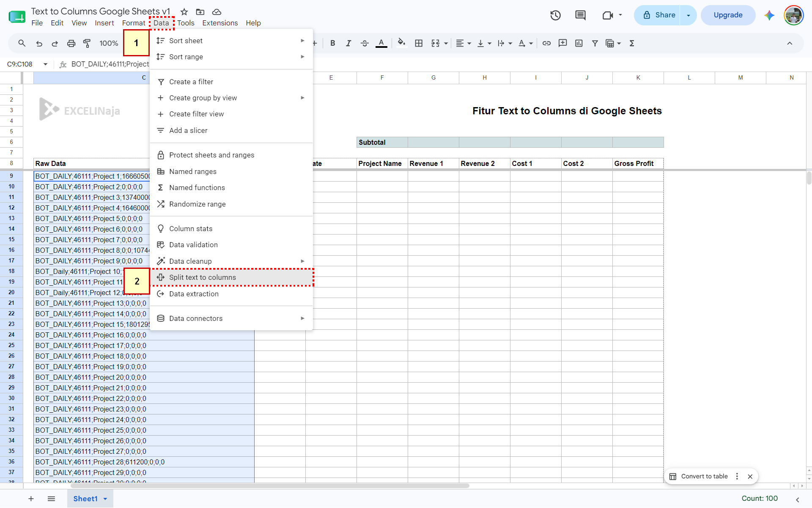Open Protect sheets and ranges
This screenshot has height=508, width=812.
click(232, 155)
